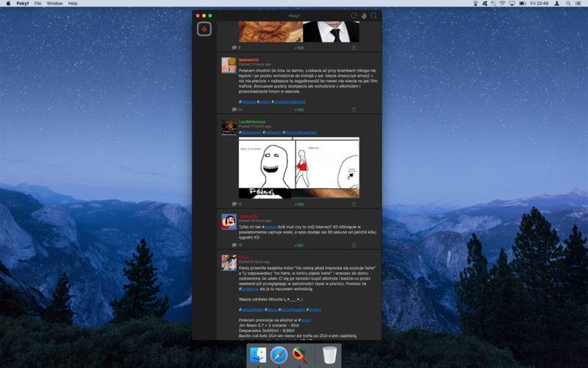Click the +167 vote count on the slow internet post
Image resolution: width=588 pixels, height=368 pixels.
[x=299, y=246]
